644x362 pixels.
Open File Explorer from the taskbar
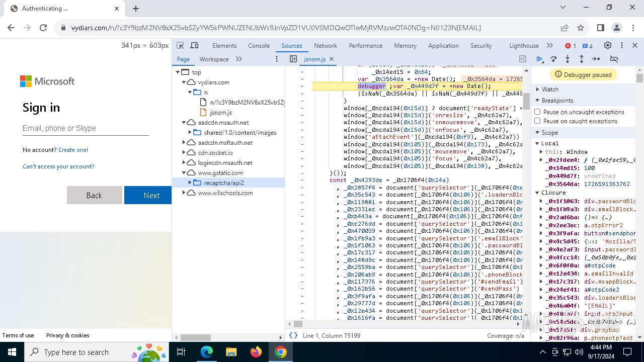231,352
